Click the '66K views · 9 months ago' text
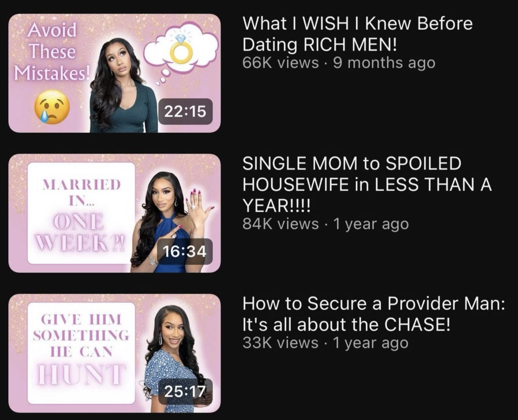 pos(339,63)
